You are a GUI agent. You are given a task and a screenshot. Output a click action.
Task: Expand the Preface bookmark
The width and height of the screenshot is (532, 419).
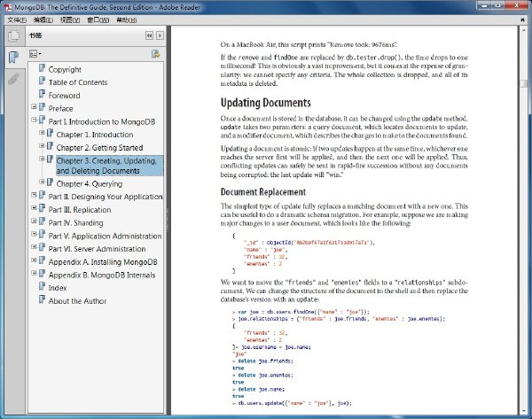(x=34, y=106)
